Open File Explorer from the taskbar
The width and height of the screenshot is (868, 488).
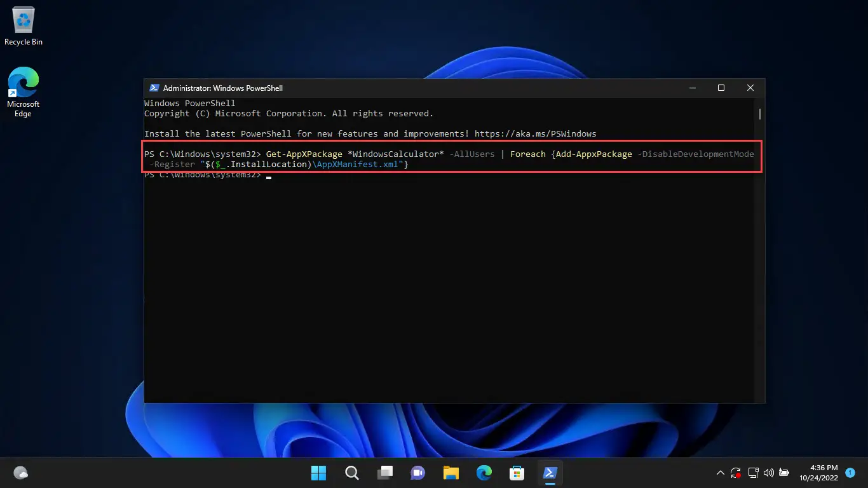click(x=451, y=473)
